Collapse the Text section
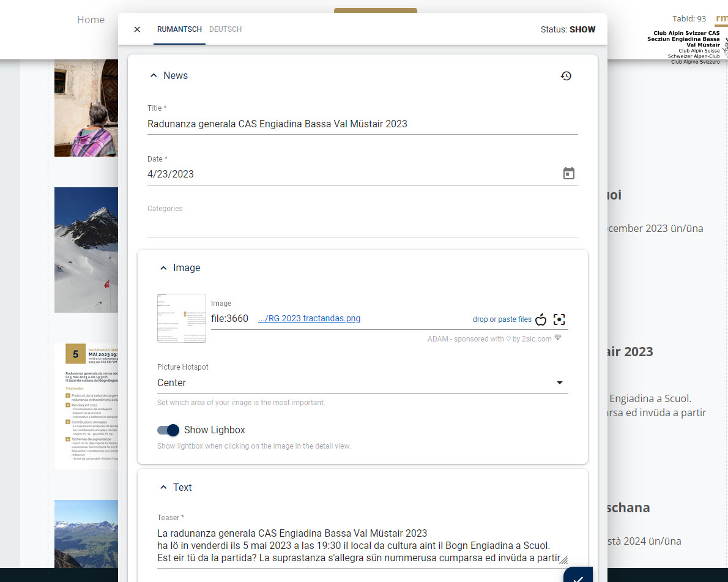The image size is (728, 582). [x=163, y=488]
